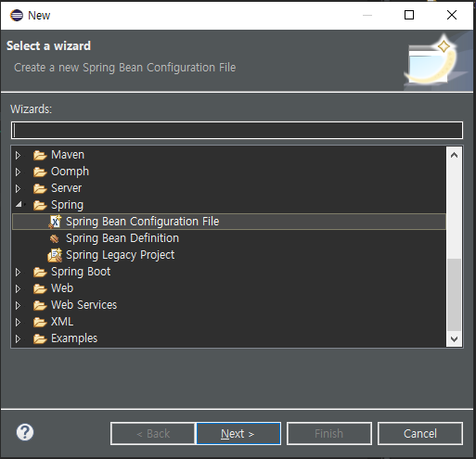Click the disabled Finish button
This screenshot has width=476, height=459.
click(329, 434)
